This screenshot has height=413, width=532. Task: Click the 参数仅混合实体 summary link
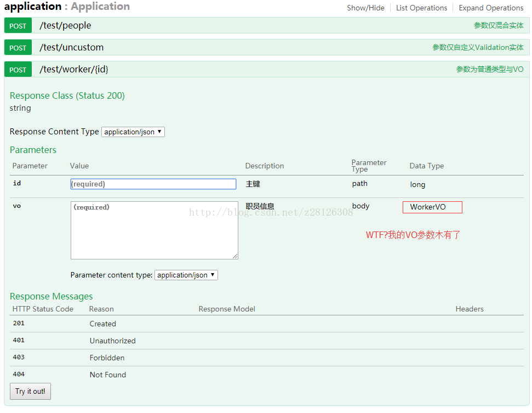coord(499,25)
